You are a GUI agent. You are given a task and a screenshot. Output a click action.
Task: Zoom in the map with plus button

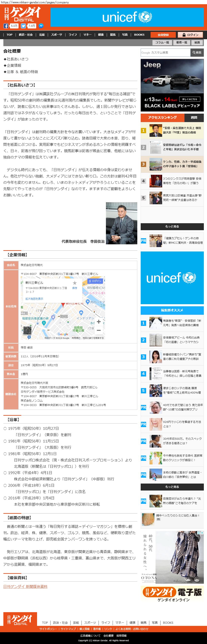[99, 322]
